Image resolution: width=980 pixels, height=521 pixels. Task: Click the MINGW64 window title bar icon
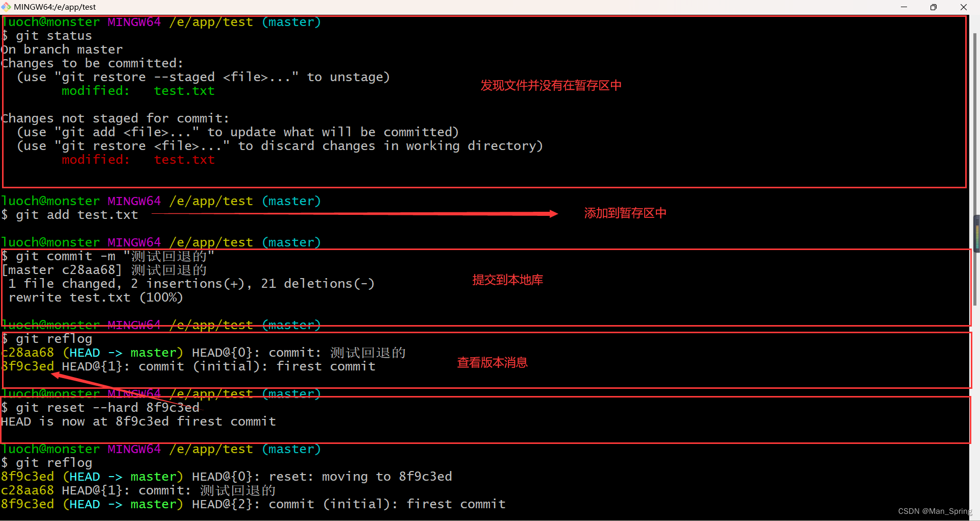[x=6, y=7]
